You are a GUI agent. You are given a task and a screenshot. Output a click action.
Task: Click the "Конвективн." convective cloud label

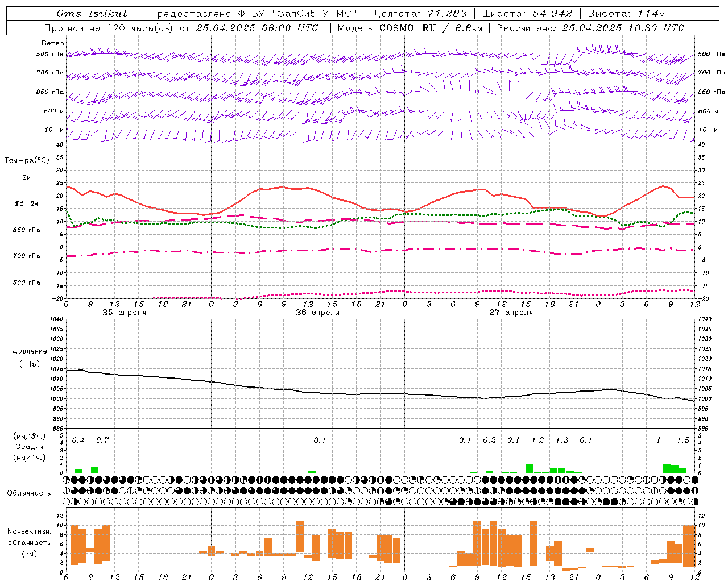pyautogui.click(x=30, y=531)
